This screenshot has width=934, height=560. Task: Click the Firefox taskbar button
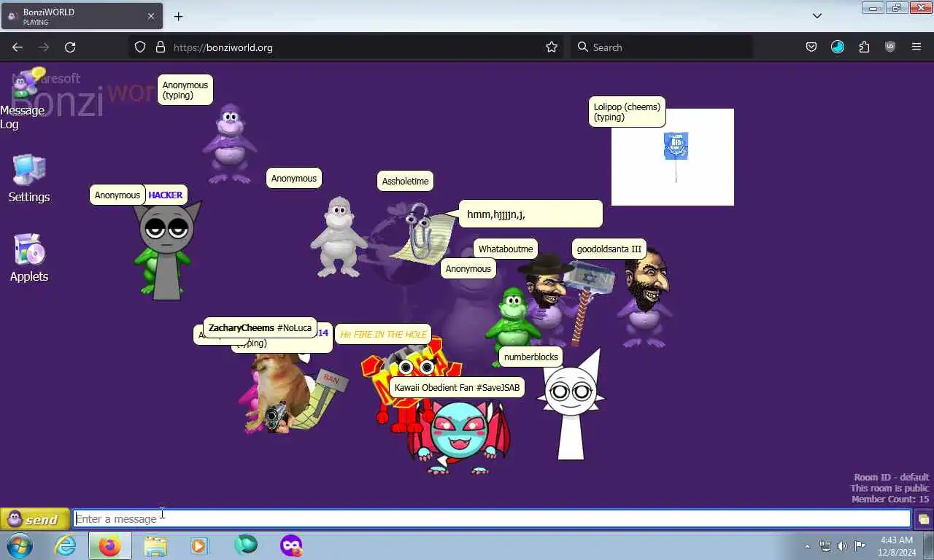point(110,545)
